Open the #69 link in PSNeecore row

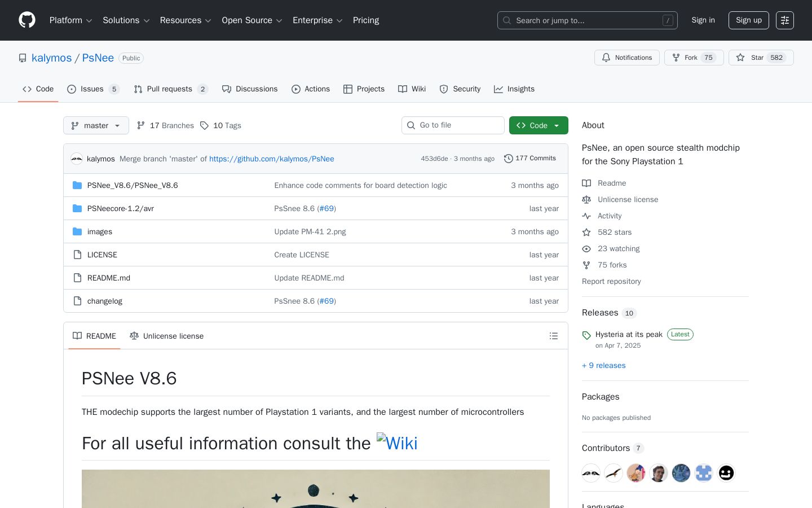(x=326, y=208)
